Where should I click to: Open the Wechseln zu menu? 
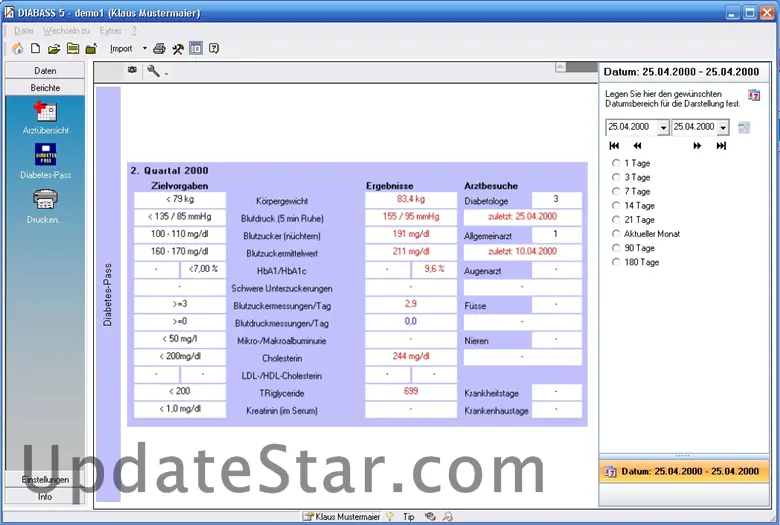[x=66, y=31]
